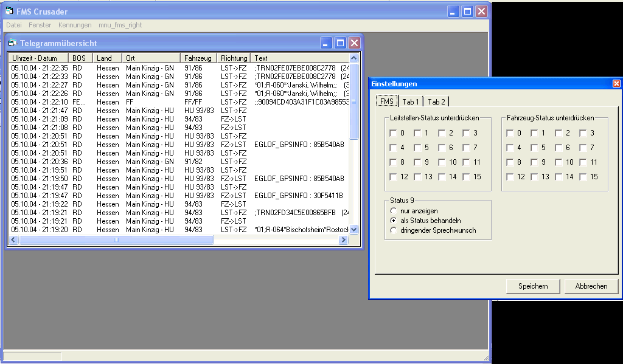Choose 'dringender Sprechwunsch' radio button

click(393, 230)
